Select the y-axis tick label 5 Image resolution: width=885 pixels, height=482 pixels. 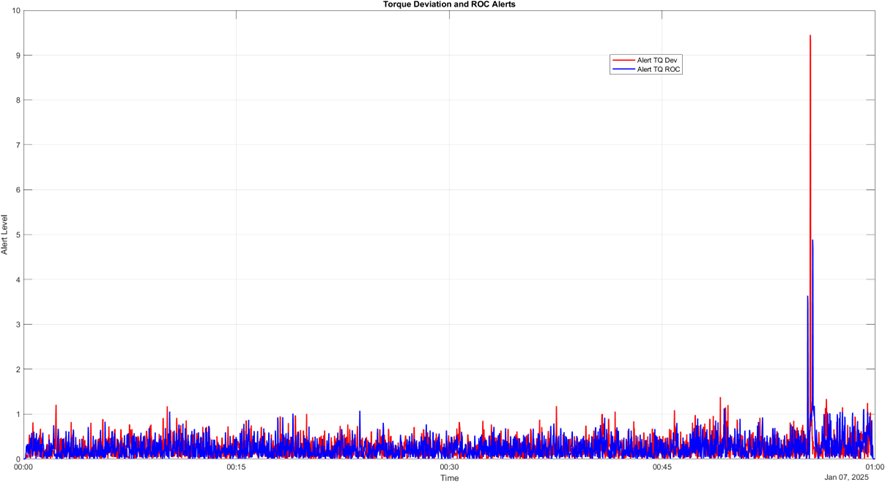pos(16,235)
